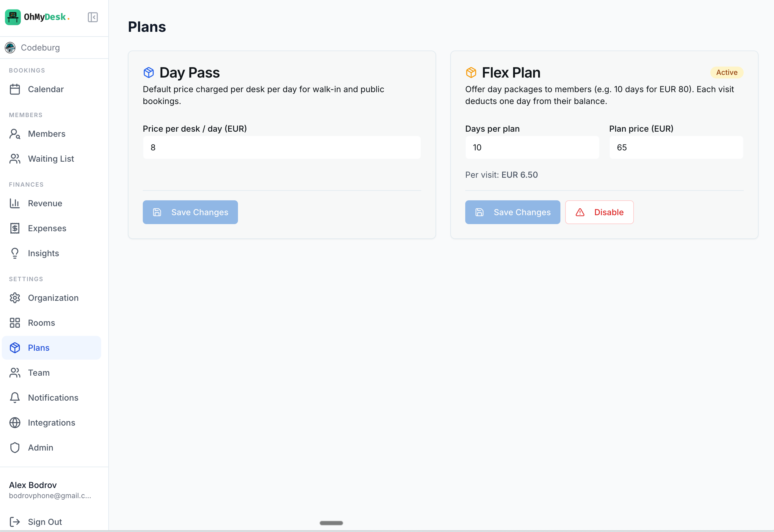Click Sign Out at the bottom
This screenshot has height=532, width=774.
click(x=45, y=522)
